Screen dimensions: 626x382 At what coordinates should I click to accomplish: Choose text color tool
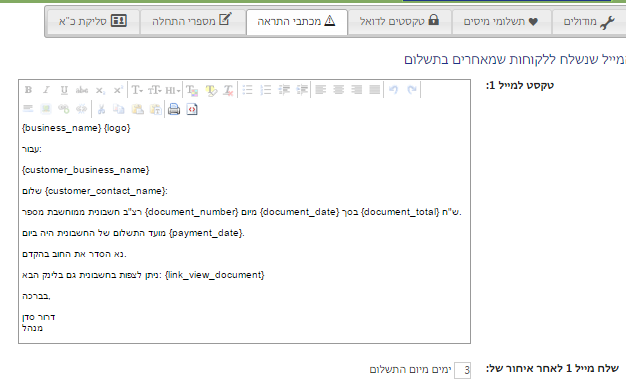coord(192,90)
